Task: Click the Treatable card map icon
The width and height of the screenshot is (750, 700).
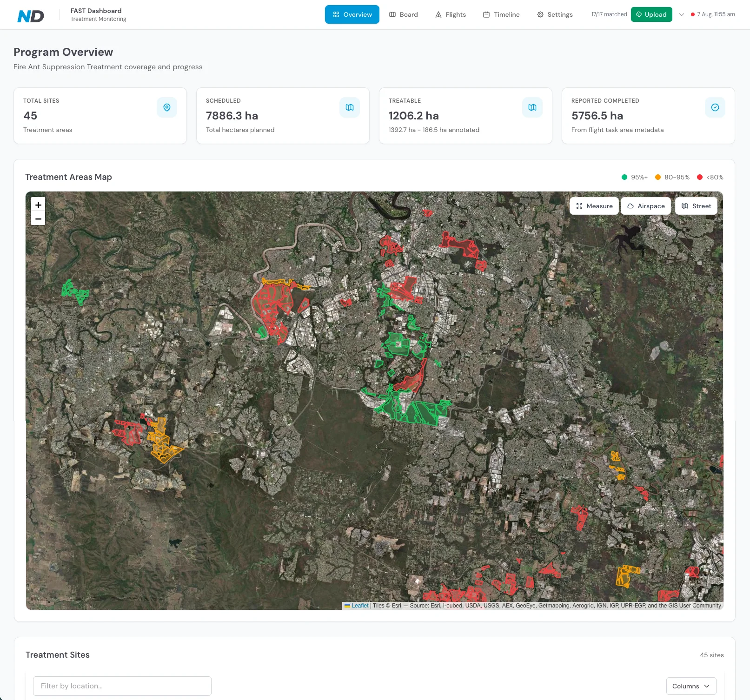Action: [532, 107]
